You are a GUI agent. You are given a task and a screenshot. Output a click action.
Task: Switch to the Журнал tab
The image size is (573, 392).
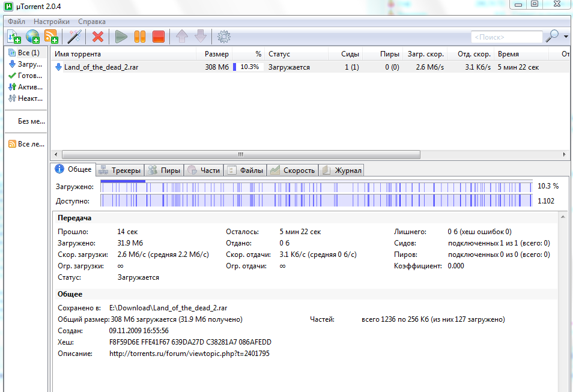tap(341, 170)
